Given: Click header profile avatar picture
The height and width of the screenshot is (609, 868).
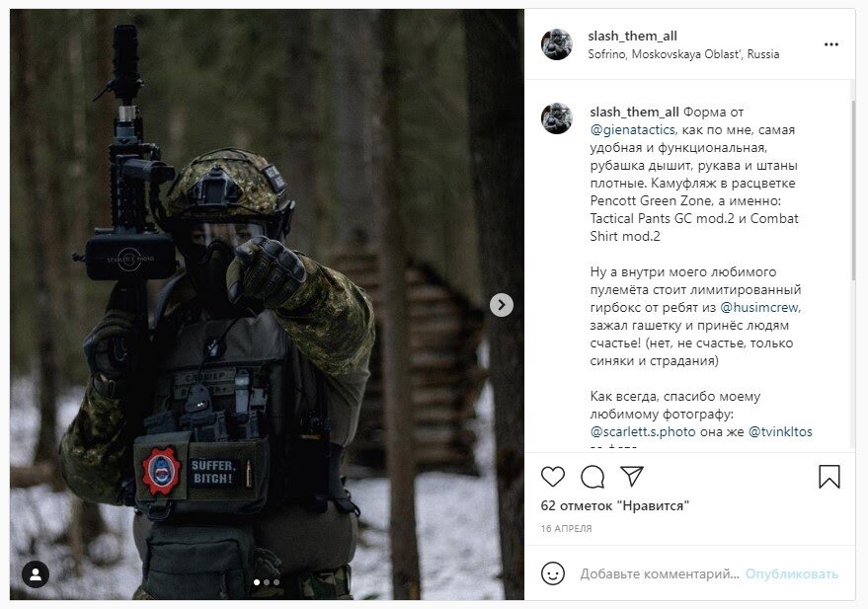Looking at the screenshot, I should tap(556, 44).
